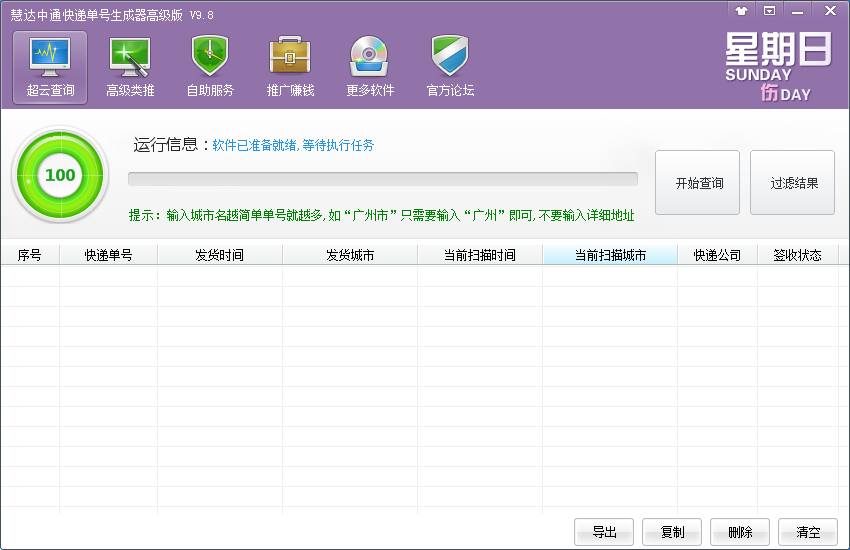850x550 pixels.
Task: Click the 删除 button
Action: (740, 532)
